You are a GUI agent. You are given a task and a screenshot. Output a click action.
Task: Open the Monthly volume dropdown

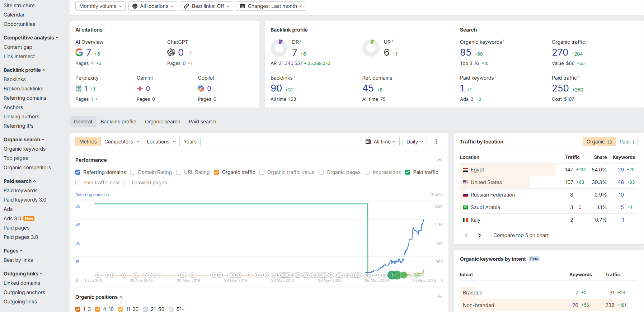[x=100, y=6]
